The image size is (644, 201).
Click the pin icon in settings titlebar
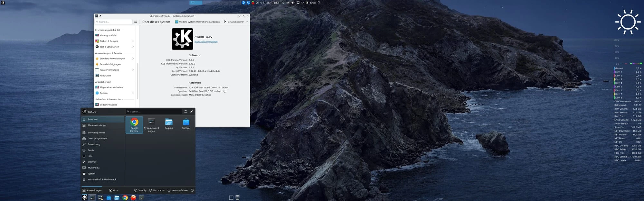(x=100, y=16)
